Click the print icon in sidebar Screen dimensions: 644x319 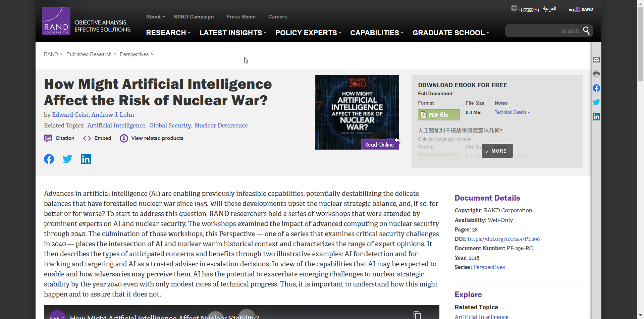596,74
